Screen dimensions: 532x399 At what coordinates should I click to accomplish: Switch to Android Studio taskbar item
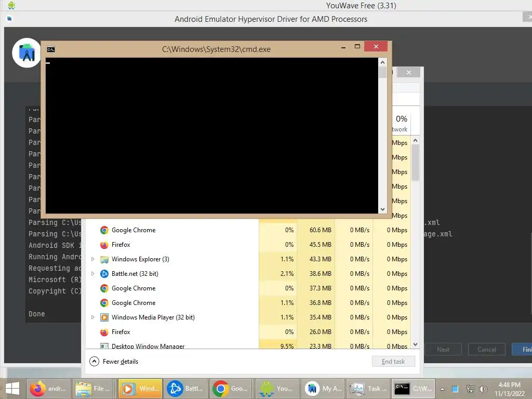[x=323, y=389]
